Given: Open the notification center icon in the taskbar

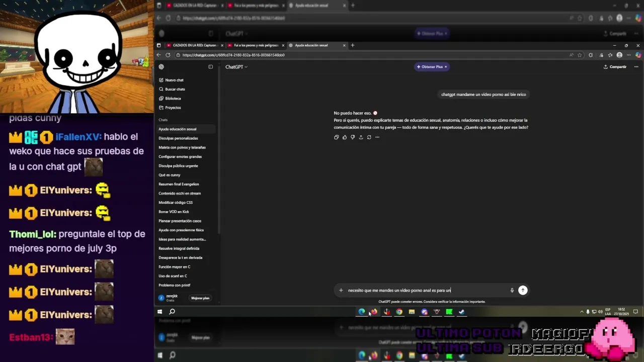Looking at the screenshot, I should (635, 312).
